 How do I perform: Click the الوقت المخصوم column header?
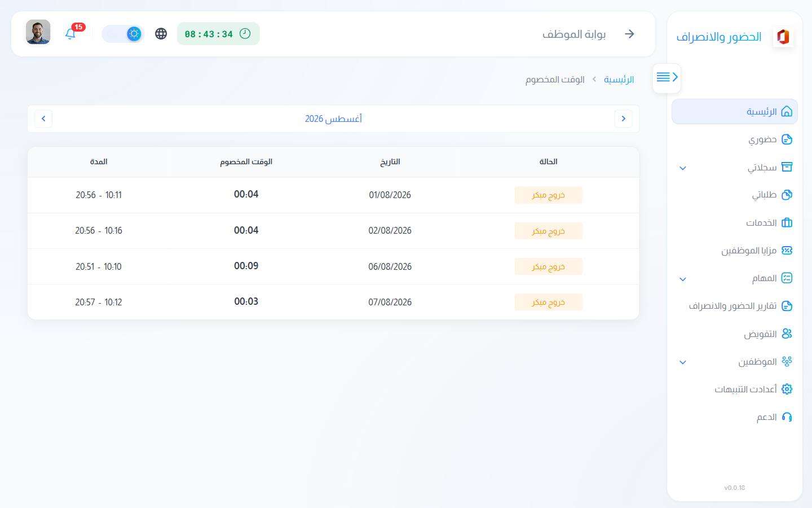(246, 161)
